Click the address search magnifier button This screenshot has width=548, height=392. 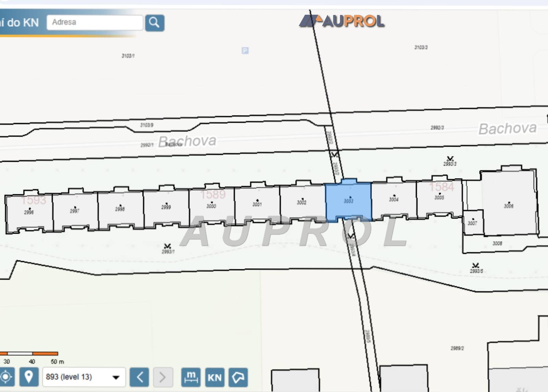(154, 23)
